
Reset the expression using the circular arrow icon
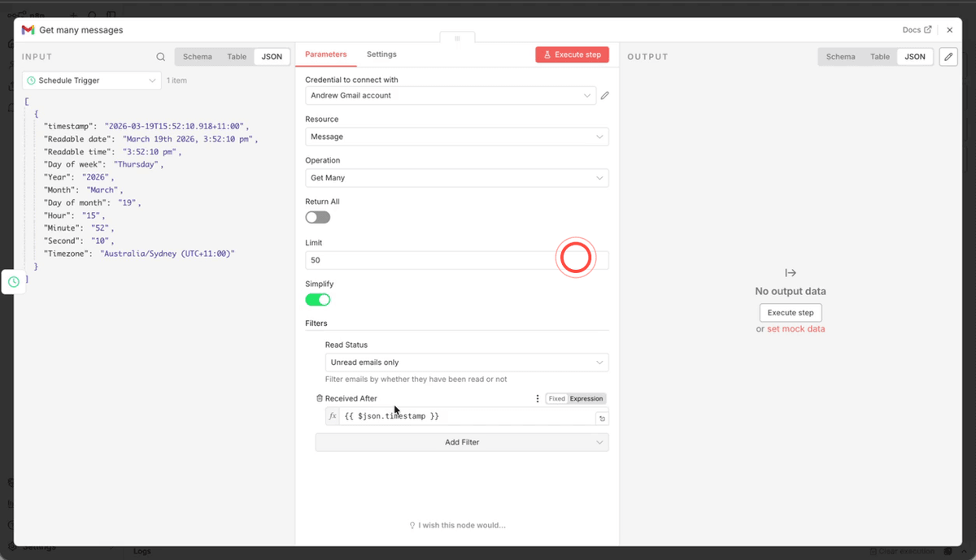[x=601, y=417]
